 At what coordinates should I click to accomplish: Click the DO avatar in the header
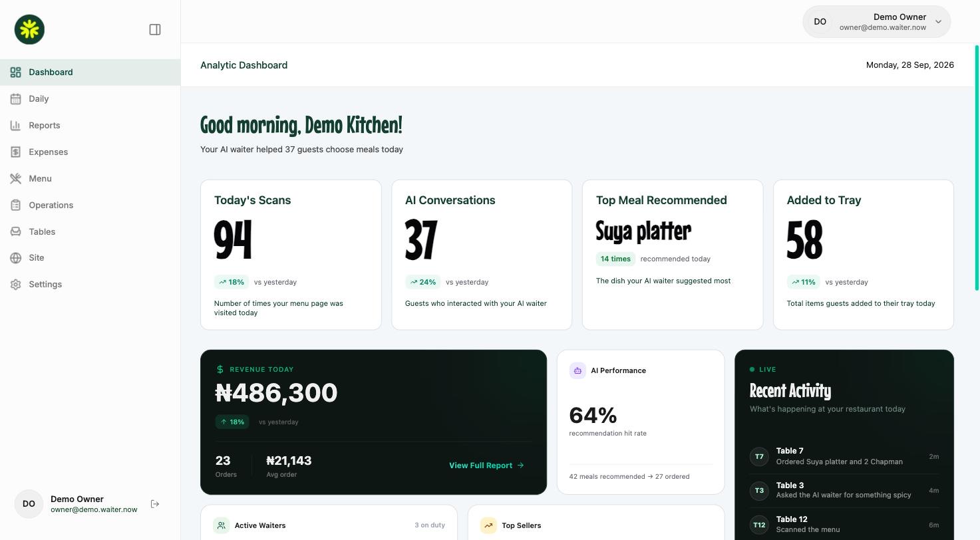coord(820,22)
